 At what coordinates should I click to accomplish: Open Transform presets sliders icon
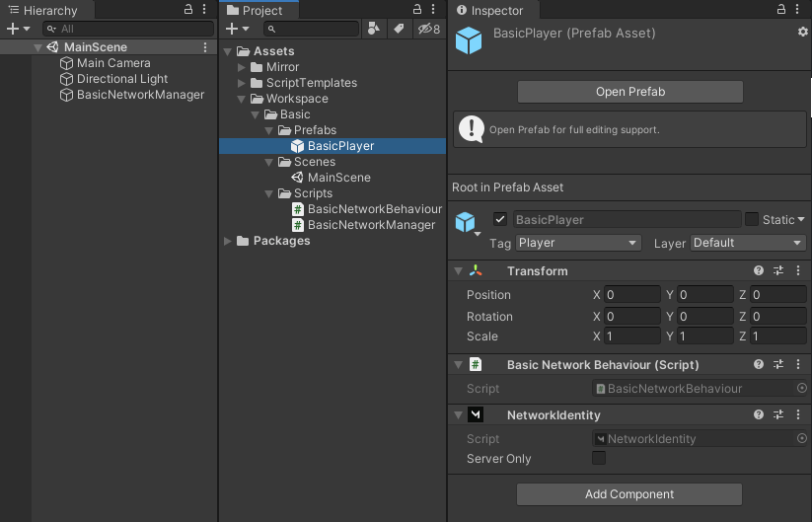pos(778,270)
